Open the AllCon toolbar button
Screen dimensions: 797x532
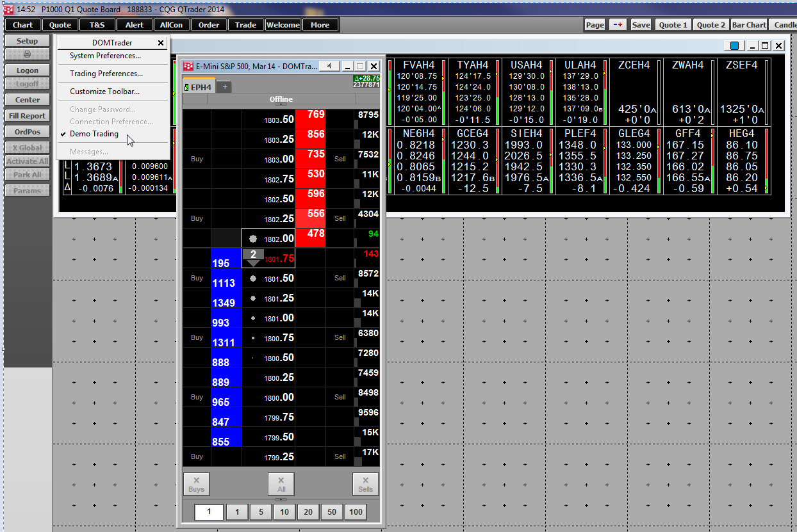point(172,25)
